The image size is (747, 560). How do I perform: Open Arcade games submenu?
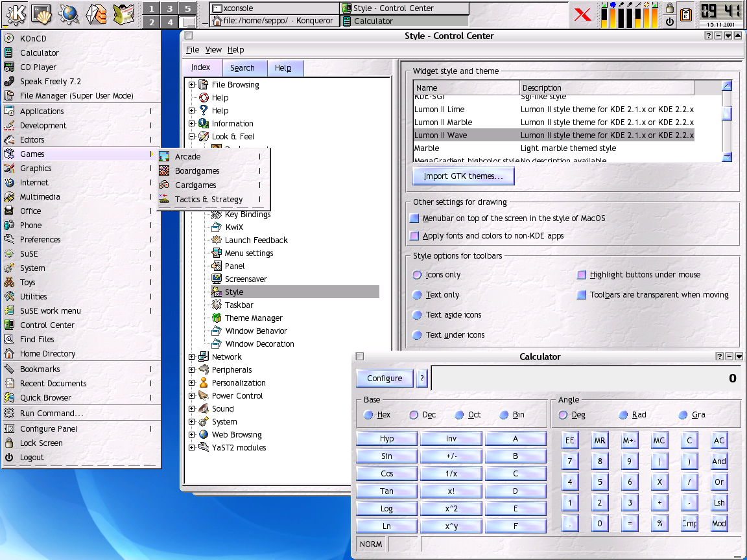coord(213,157)
